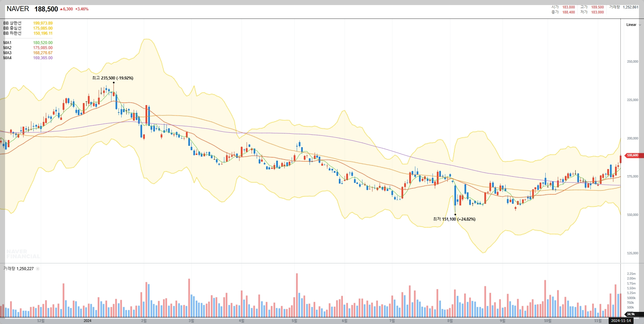Click the 고가 high price 189,500
Screen dimensions: 644x324
[598, 7]
